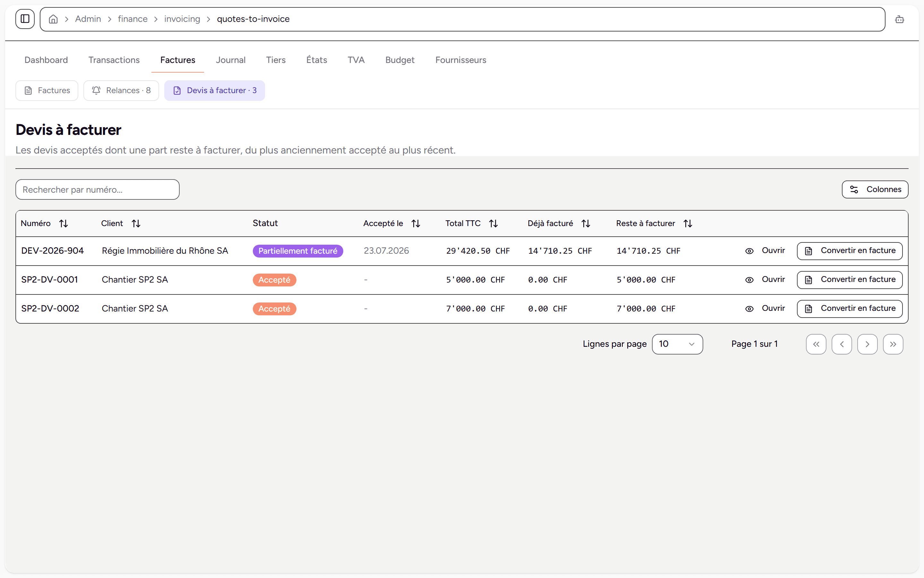The height and width of the screenshot is (578, 924).
Task: Open the TVA tab
Action: 356,60
